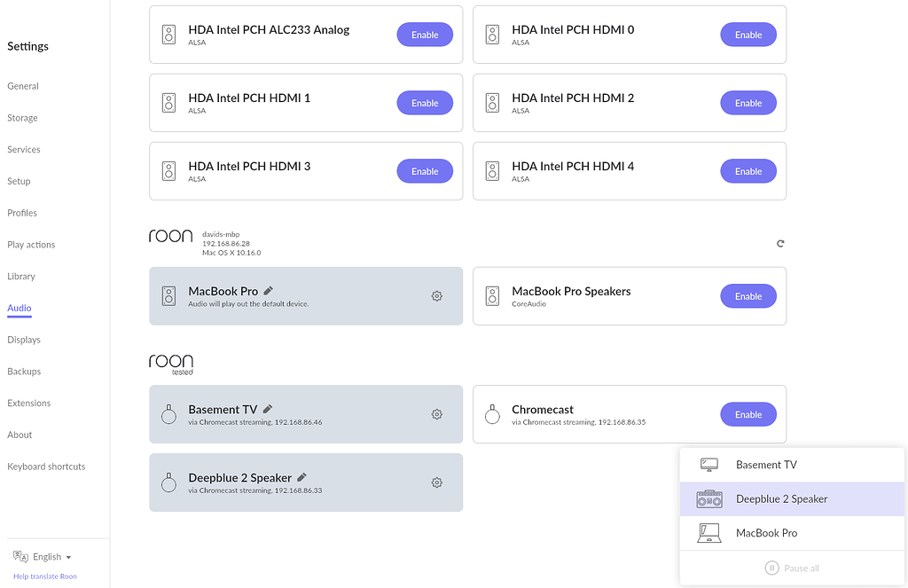Open settings gear for Deepblue 2 Speaker

click(436, 482)
